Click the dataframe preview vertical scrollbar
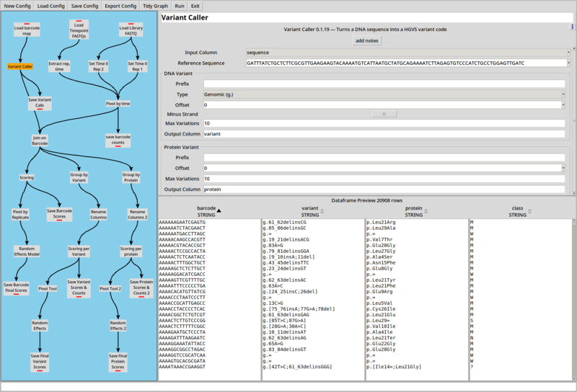The image size is (577, 392). (574, 300)
